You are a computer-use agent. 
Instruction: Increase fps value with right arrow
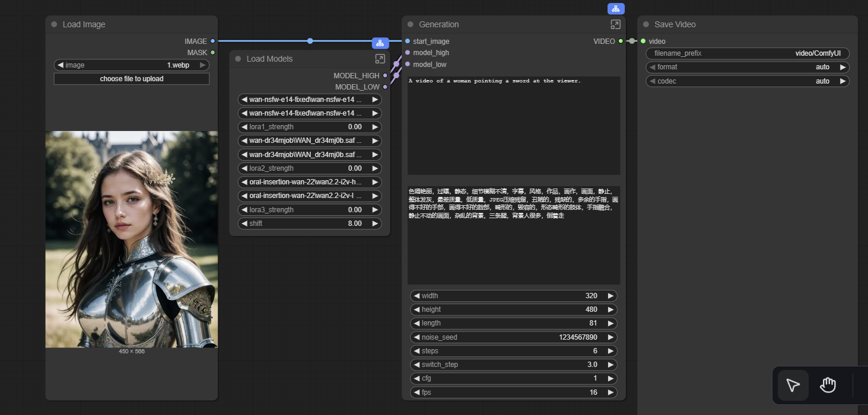coord(611,392)
